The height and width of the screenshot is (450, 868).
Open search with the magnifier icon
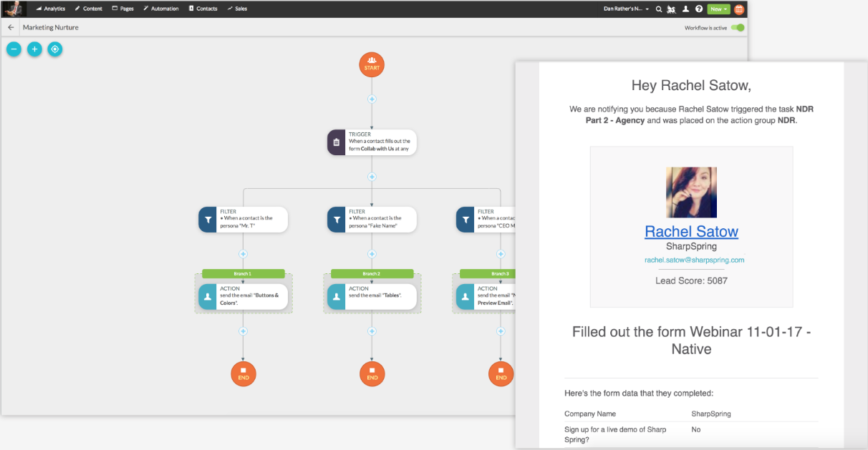659,9
